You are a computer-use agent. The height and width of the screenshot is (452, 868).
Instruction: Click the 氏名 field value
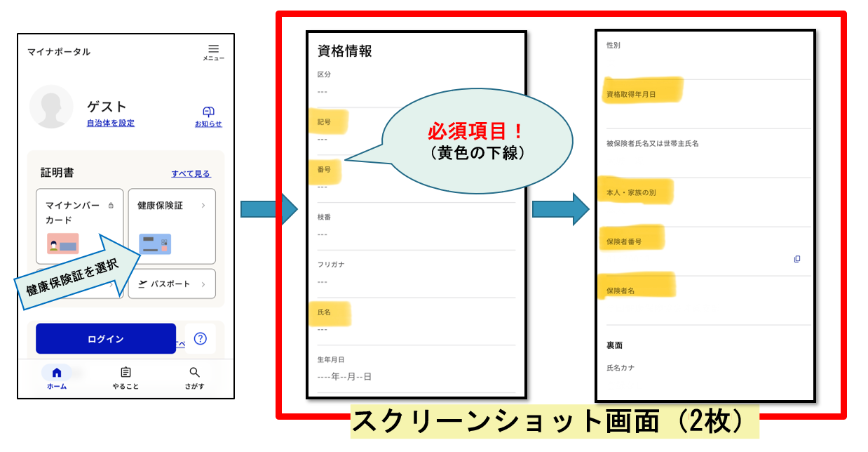[x=323, y=329]
